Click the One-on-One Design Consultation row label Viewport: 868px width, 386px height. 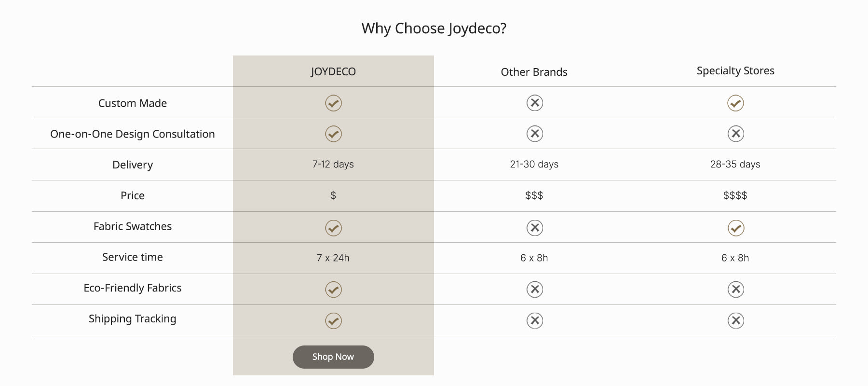click(133, 134)
